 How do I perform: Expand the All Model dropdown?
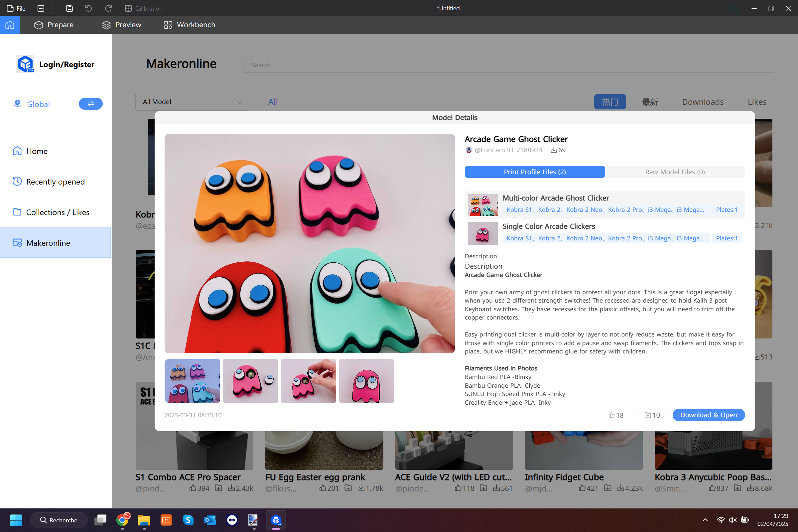[x=192, y=102]
